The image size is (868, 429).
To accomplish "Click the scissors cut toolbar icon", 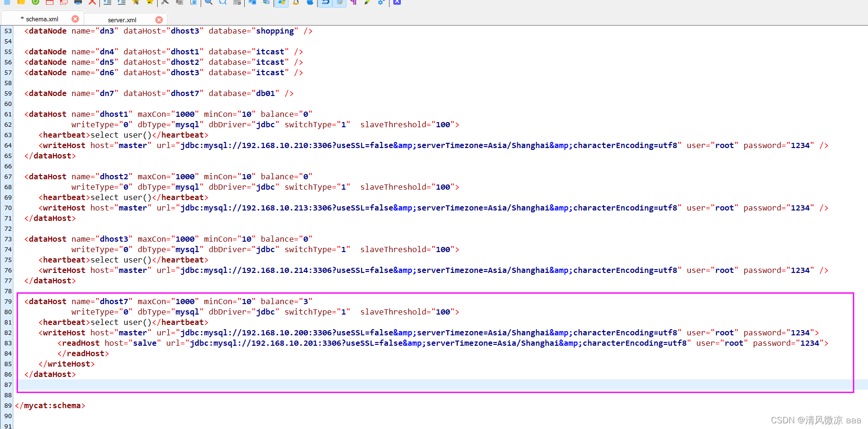I will 165,2.
